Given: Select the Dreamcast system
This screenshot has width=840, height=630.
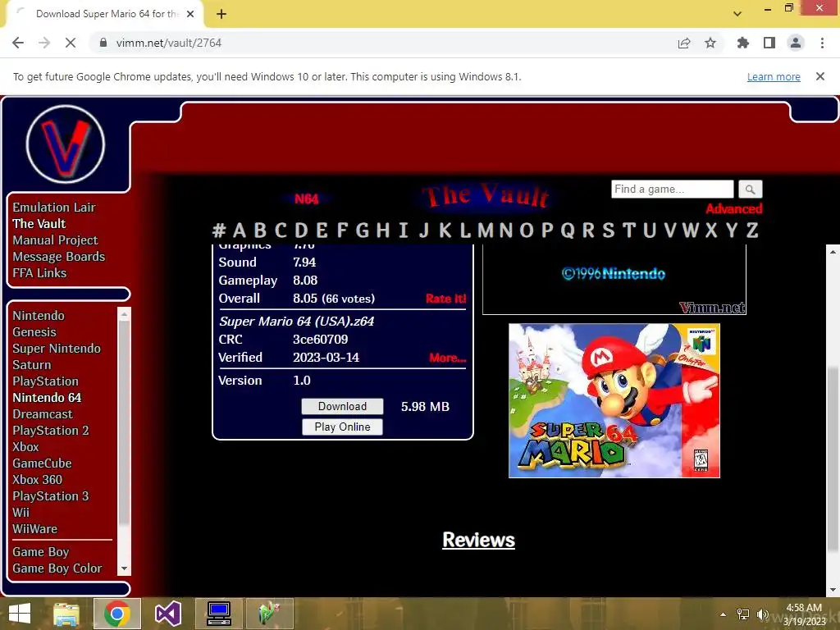Looking at the screenshot, I should pos(43,414).
